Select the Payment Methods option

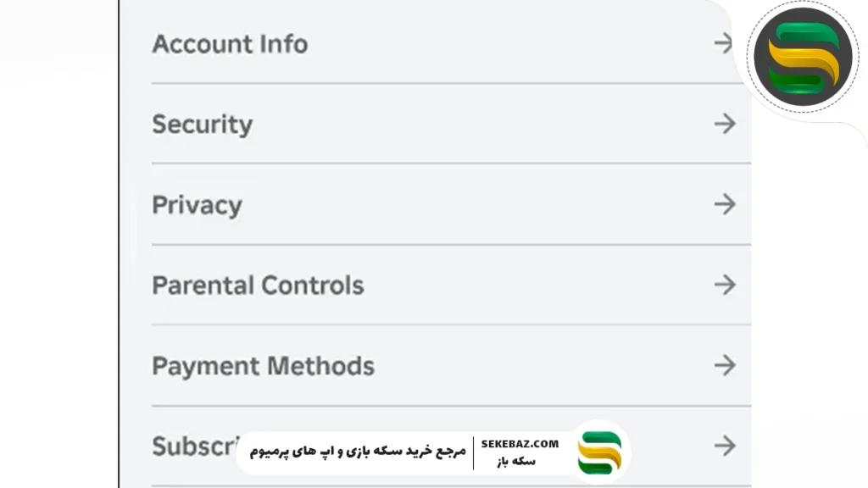point(424,365)
